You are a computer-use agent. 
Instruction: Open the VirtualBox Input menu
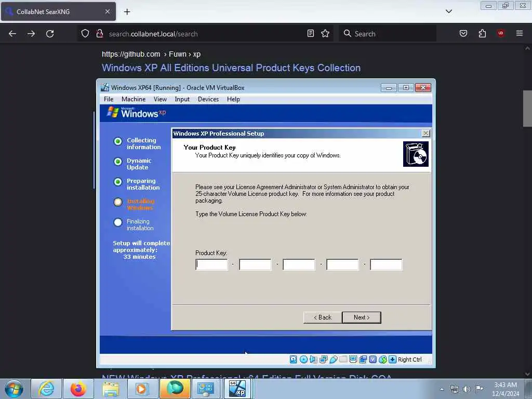[182, 99]
